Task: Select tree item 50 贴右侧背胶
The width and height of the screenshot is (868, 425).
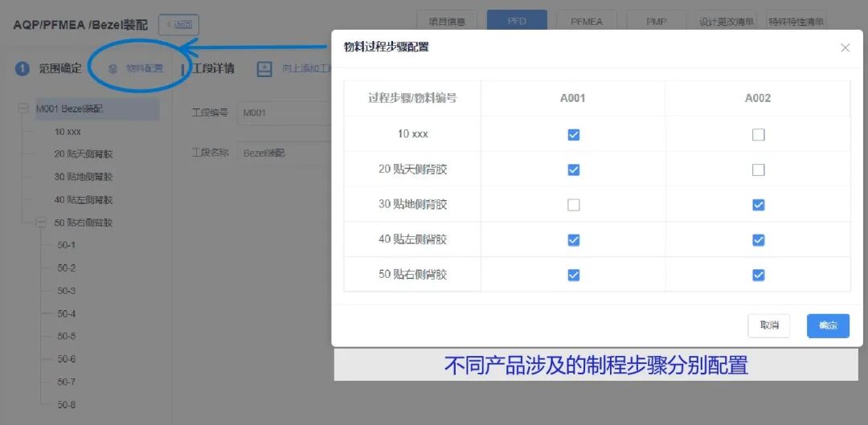Action: click(x=84, y=223)
